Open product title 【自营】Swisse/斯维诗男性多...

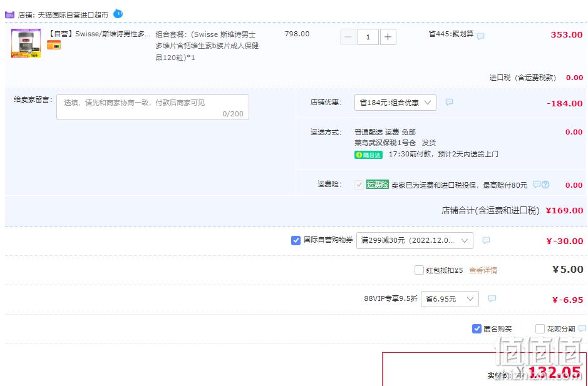point(98,34)
